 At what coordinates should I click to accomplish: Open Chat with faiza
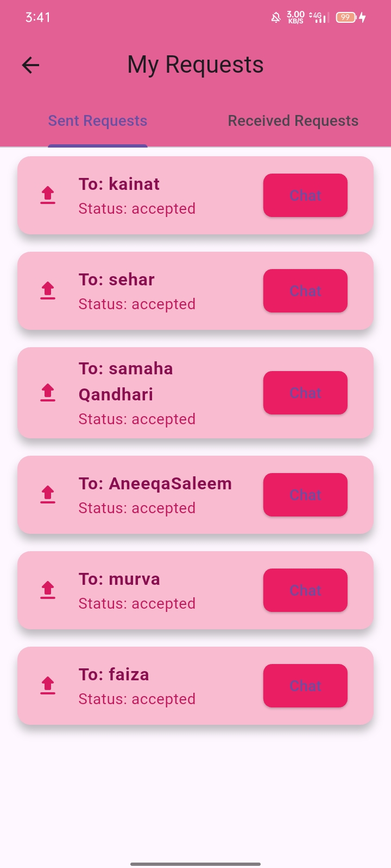[305, 686]
